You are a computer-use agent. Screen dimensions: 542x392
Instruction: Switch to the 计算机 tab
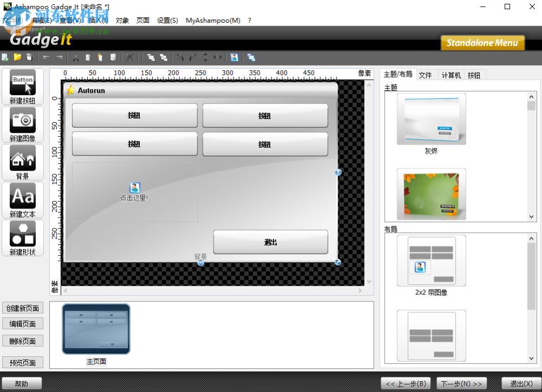451,75
